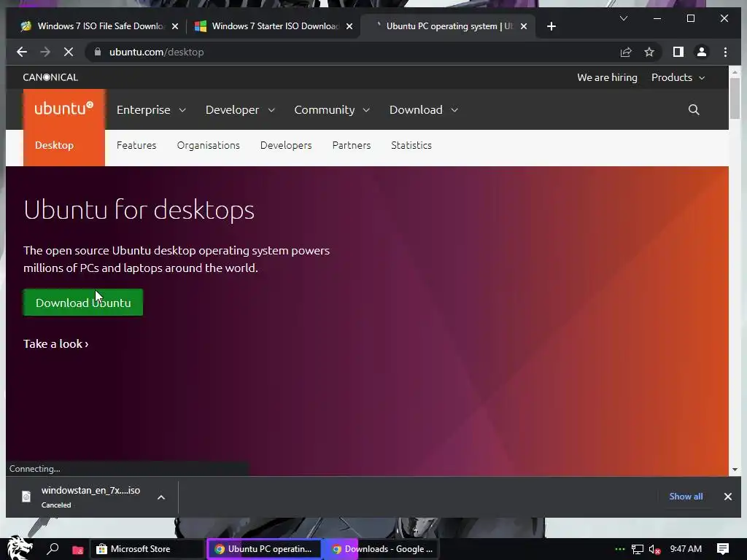Click the site lock icon in address bar
The image size is (747, 560).
click(98, 52)
